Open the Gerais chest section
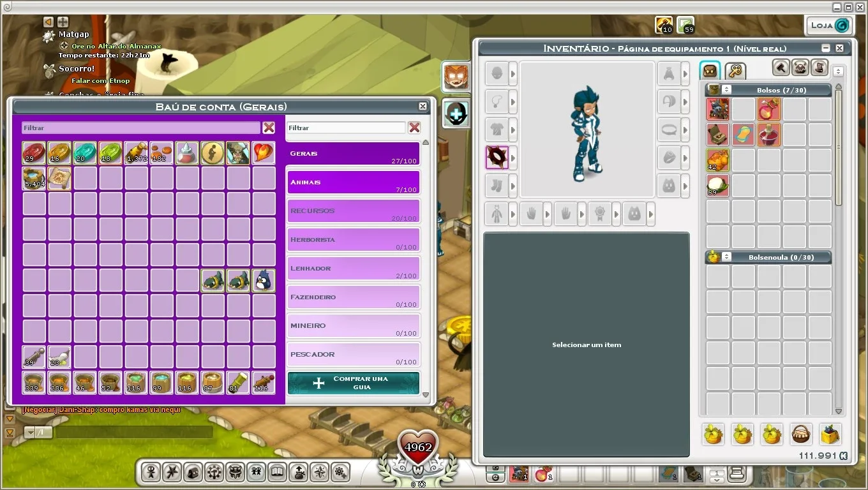Viewport: 868px width, 490px height. point(354,154)
